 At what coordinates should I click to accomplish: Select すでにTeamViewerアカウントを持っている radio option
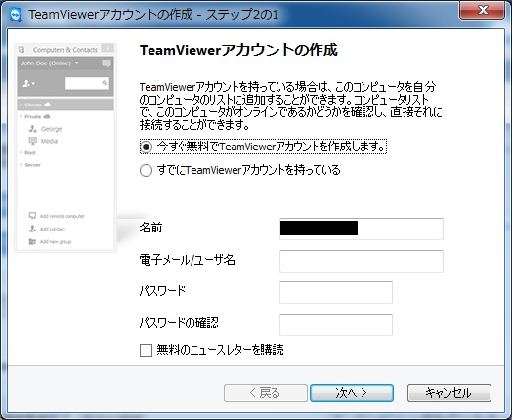tap(146, 170)
